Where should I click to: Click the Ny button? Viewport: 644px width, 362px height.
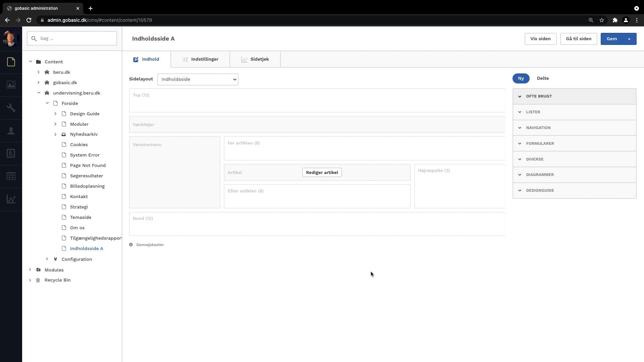click(x=521, y=78)
